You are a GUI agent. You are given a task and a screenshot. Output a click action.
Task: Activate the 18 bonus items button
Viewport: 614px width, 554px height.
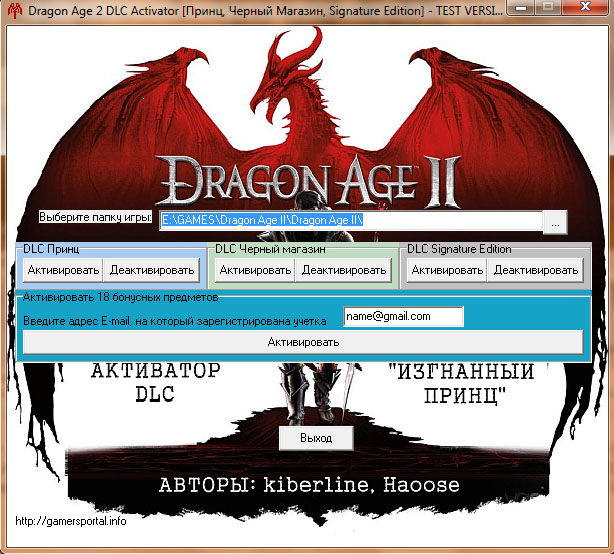pyautogui.click(x=303, y=342)
